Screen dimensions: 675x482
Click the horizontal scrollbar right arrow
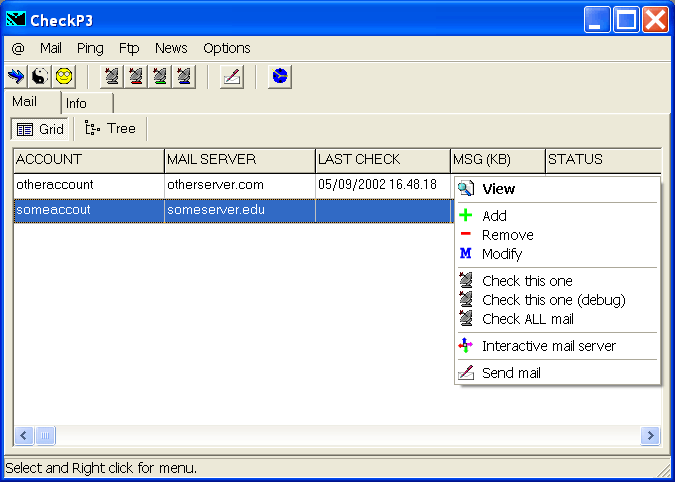coord(650,436)
